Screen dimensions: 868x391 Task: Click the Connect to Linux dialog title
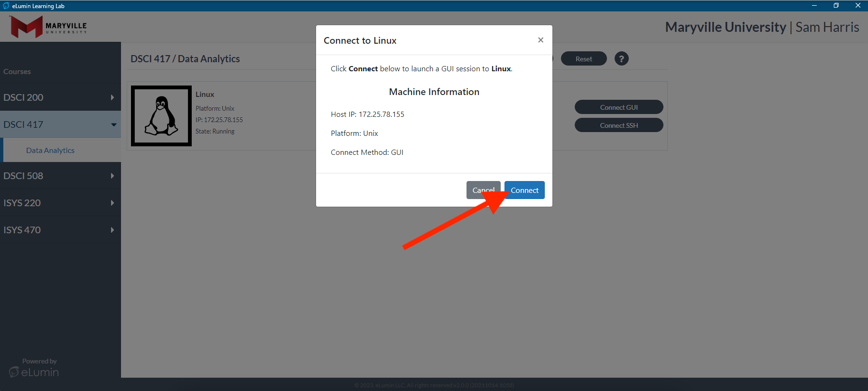360,40
